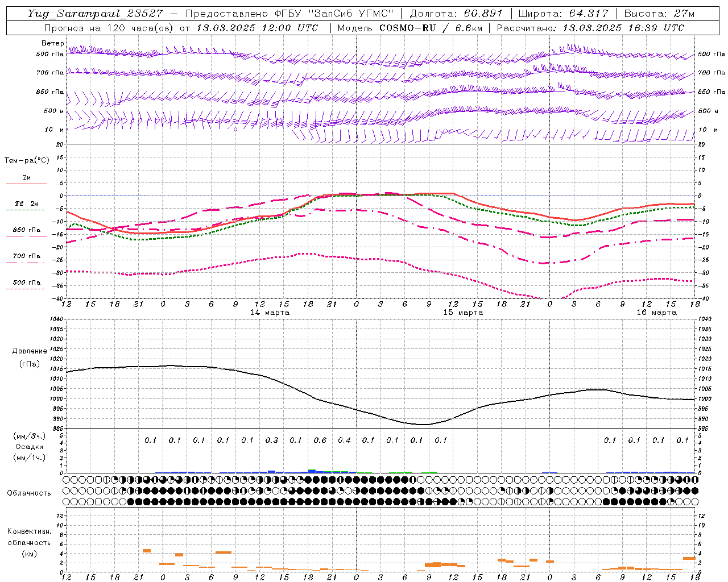Screen dimensions: 728x582
Task: Click the 'Конвективн.' convective label
Action: point(29,531)
